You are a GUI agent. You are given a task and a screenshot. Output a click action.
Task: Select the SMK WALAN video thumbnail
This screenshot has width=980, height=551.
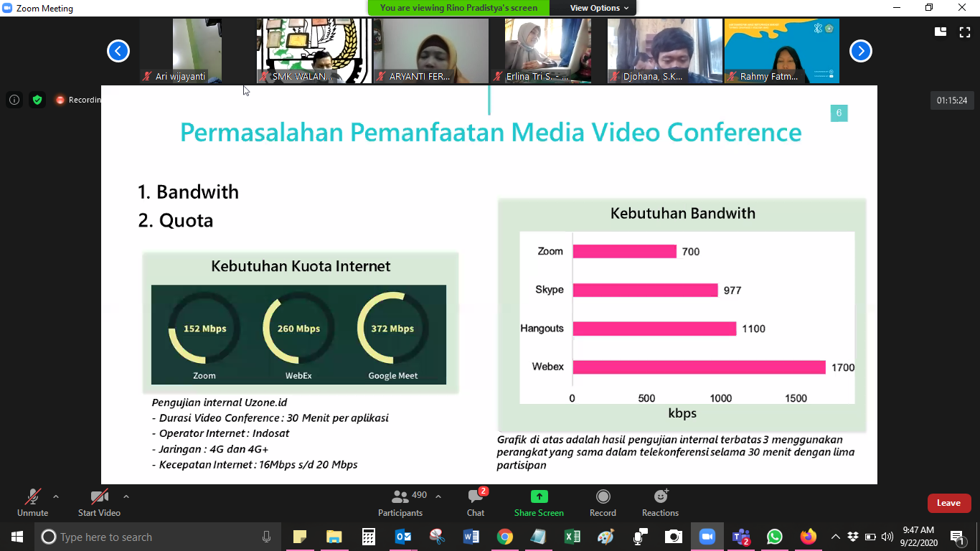tap(314, 51)
